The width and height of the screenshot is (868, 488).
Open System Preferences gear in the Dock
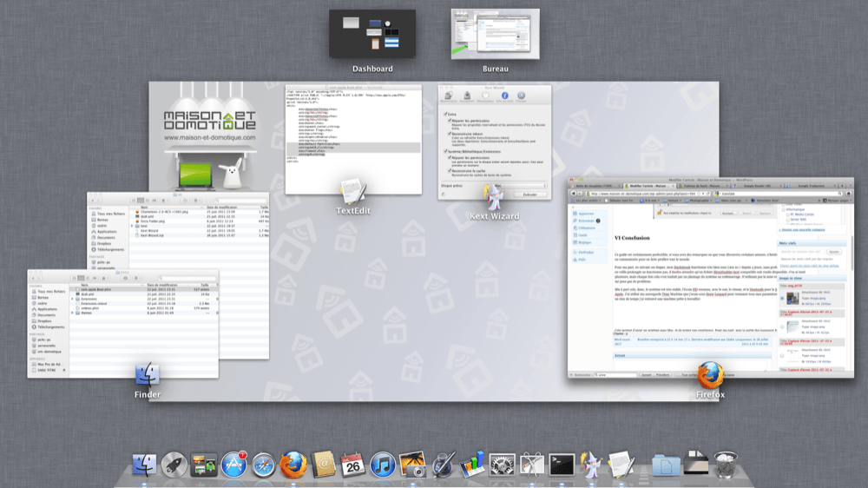pos(502,465)
